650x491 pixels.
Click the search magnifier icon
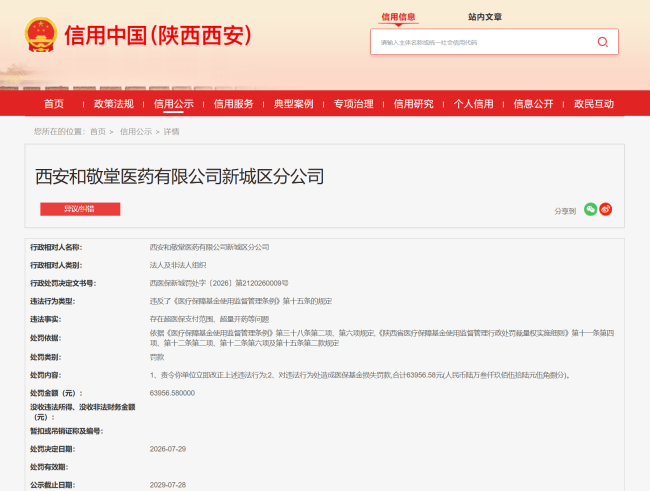point(602,42)
